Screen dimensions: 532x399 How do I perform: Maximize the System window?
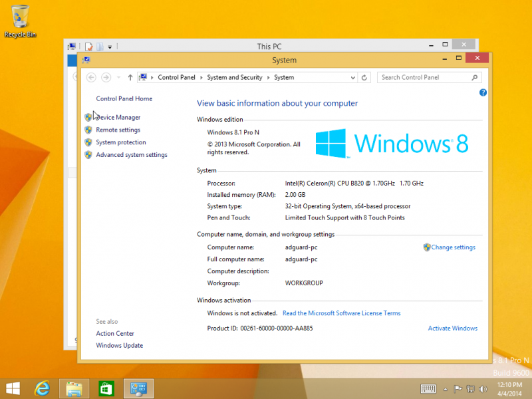[458, 59]
